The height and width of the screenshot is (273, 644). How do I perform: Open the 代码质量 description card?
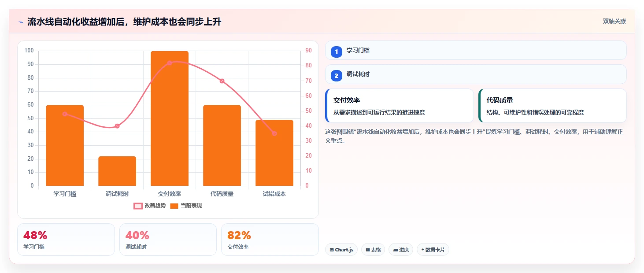tap(552, 106)
